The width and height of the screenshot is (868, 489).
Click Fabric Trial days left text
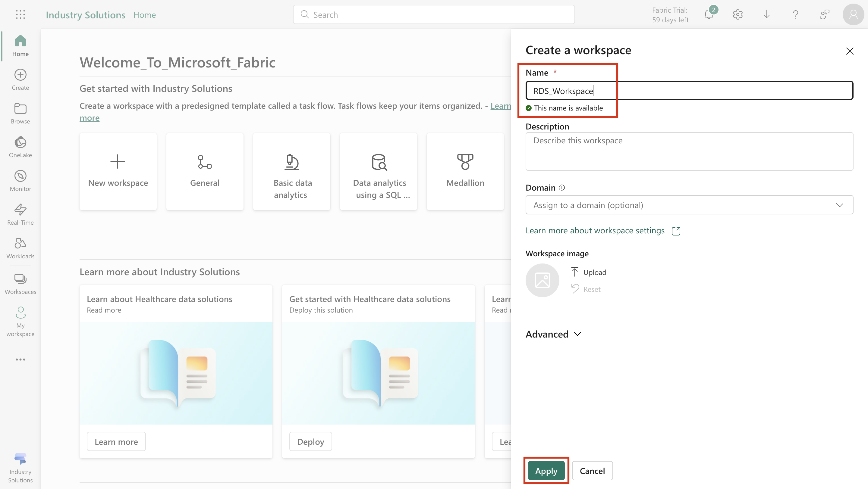click(670, 15)
